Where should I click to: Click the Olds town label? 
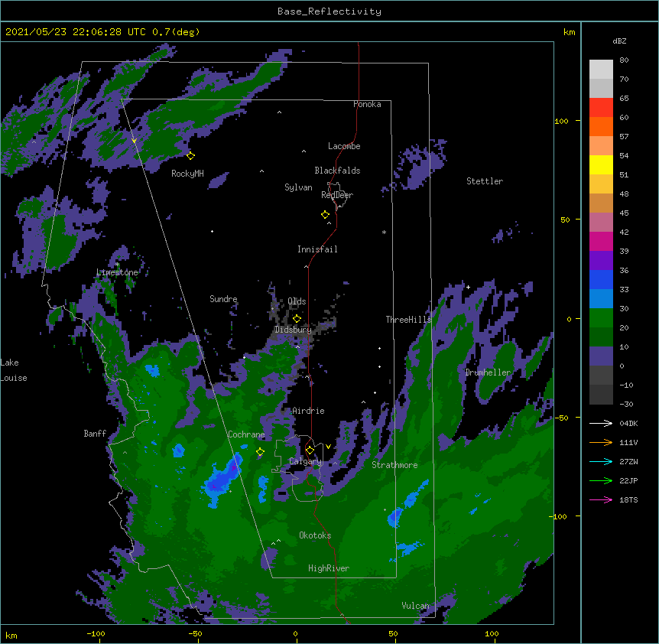click(297, 301)
